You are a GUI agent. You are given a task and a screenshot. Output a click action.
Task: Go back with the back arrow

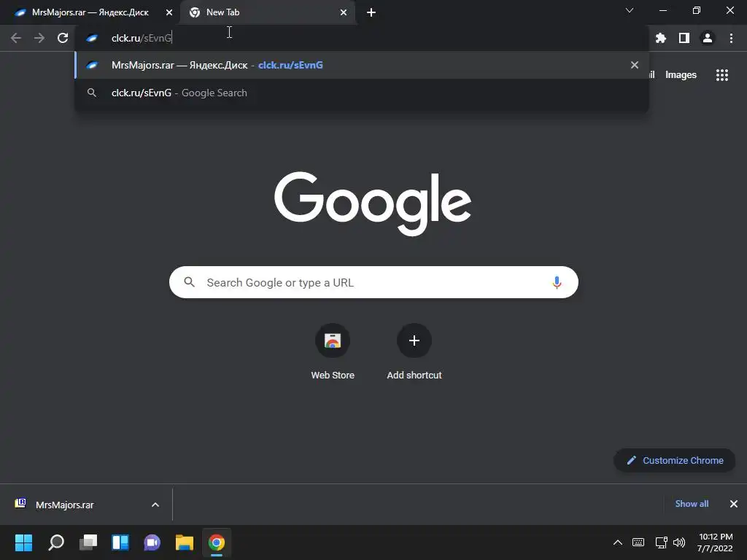16,38
